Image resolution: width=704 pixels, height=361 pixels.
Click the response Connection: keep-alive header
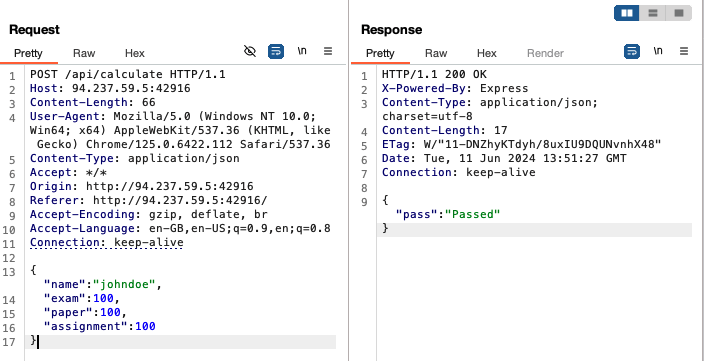tap(458, 172)
